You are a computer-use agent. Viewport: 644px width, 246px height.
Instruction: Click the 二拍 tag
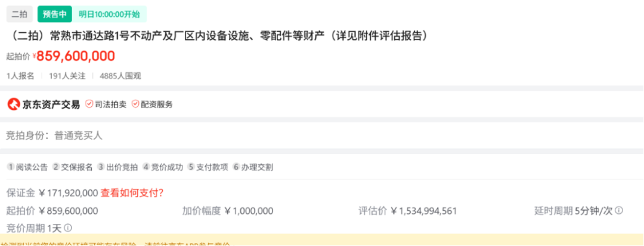point(19,14)
